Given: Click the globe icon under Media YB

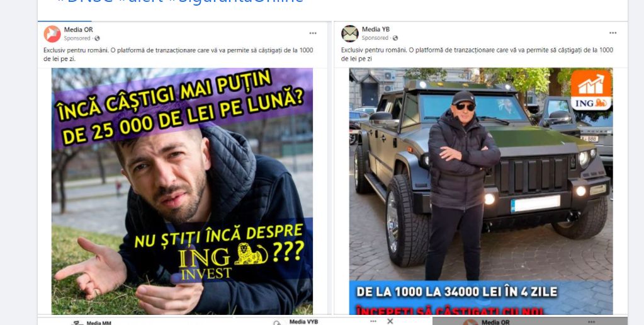Looking at the screenshot, I should (395, 38).
